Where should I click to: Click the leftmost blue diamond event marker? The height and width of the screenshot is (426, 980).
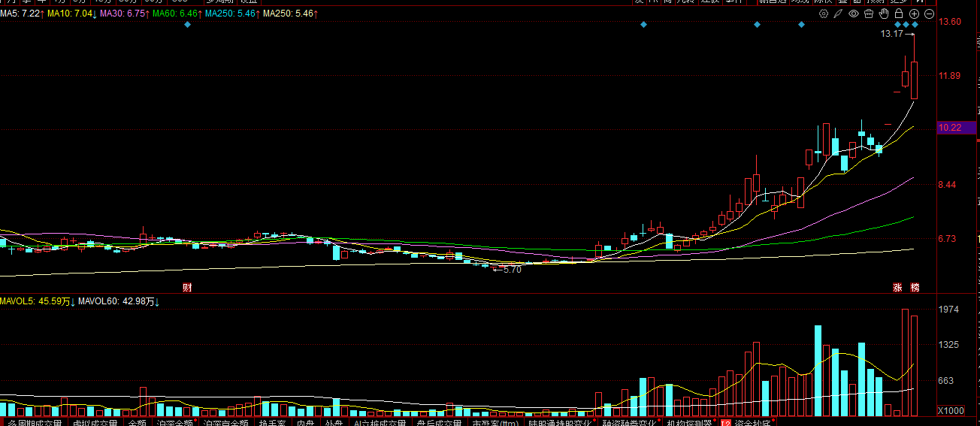pyautogui.click(x=188, y=25)
